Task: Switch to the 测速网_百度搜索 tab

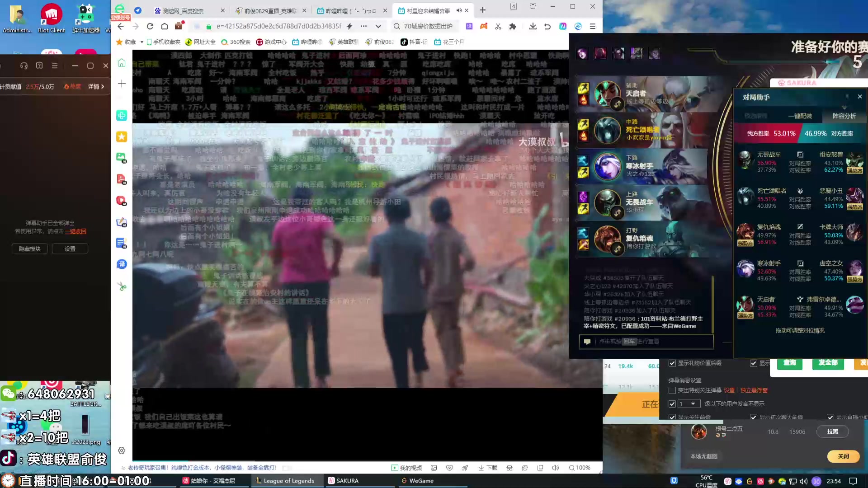Action: point(184,10)
